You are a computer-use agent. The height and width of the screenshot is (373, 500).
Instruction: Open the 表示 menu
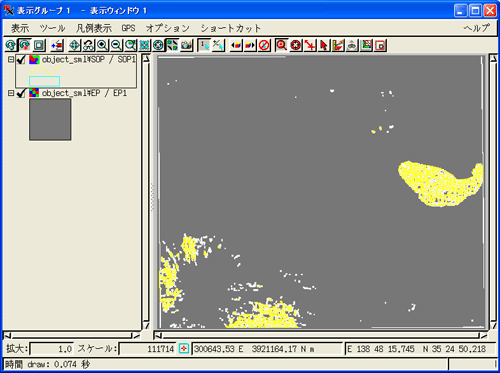click(x=20, y=28)
